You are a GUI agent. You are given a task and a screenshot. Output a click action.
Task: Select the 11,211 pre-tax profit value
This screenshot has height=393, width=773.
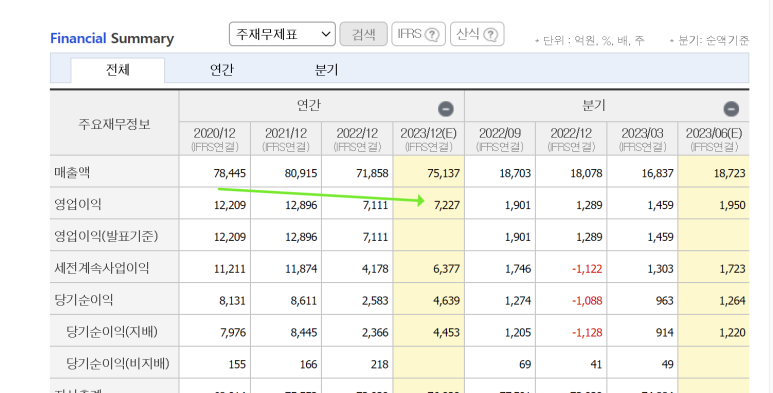coord(230,269)
